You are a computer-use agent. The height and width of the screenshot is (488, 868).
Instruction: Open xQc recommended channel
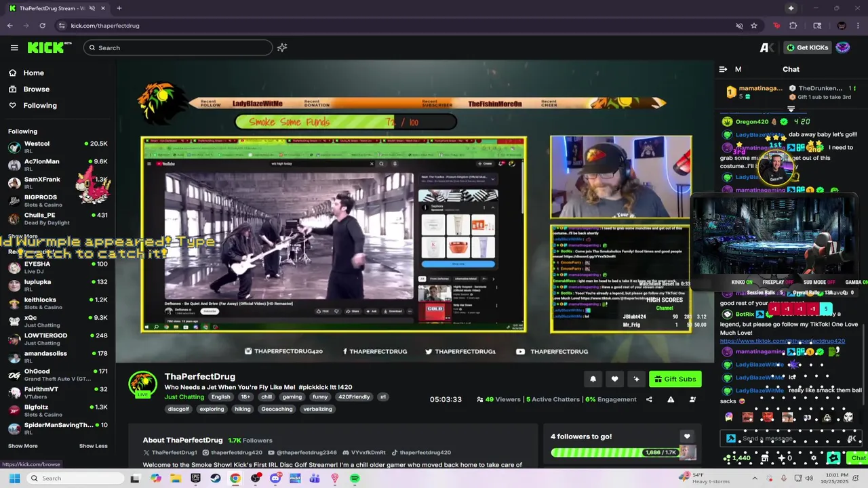(57, 321)
